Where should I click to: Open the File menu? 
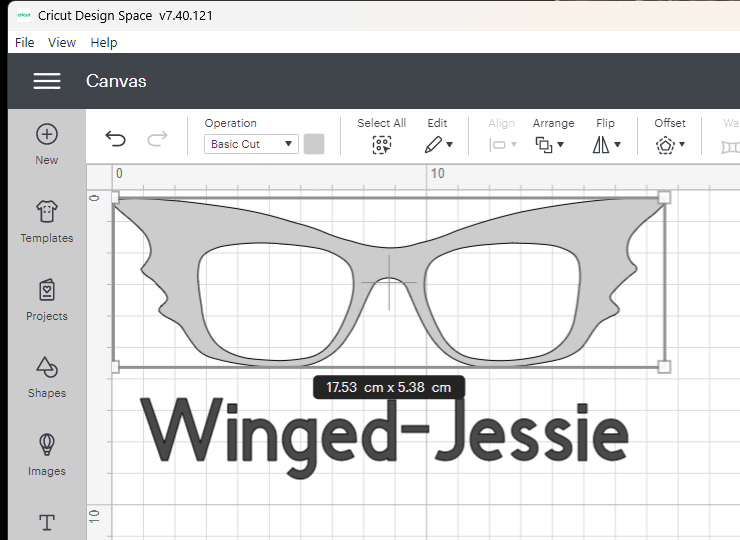pos(25,42)
